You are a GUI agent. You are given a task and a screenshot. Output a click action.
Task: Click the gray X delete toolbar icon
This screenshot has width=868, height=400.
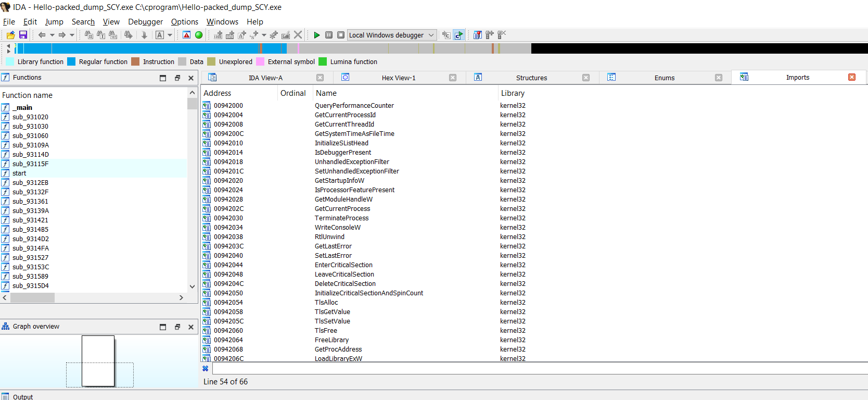pyautogui.click(x=298, y=35)
